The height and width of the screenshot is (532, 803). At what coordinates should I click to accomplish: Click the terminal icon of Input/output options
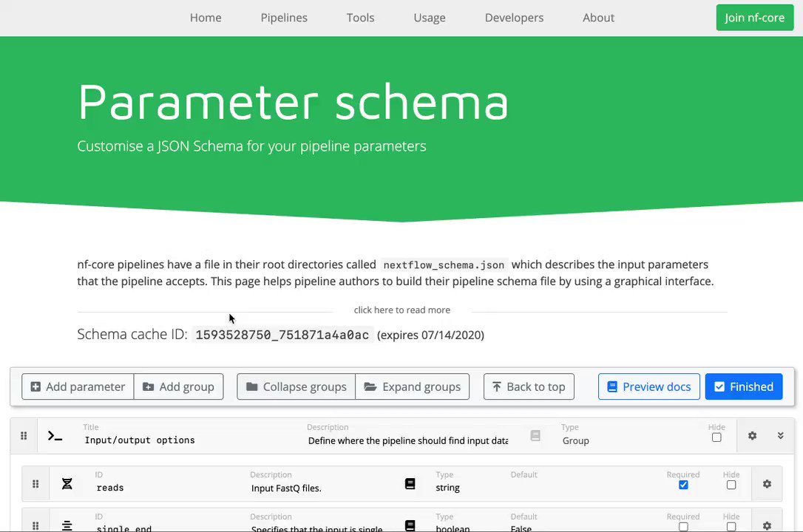[55, 436]
